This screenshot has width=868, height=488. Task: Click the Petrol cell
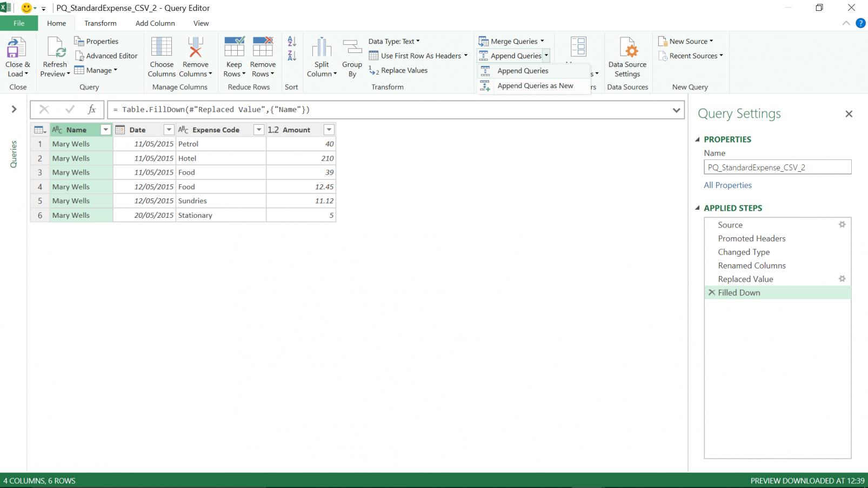[x=221, y=144]
